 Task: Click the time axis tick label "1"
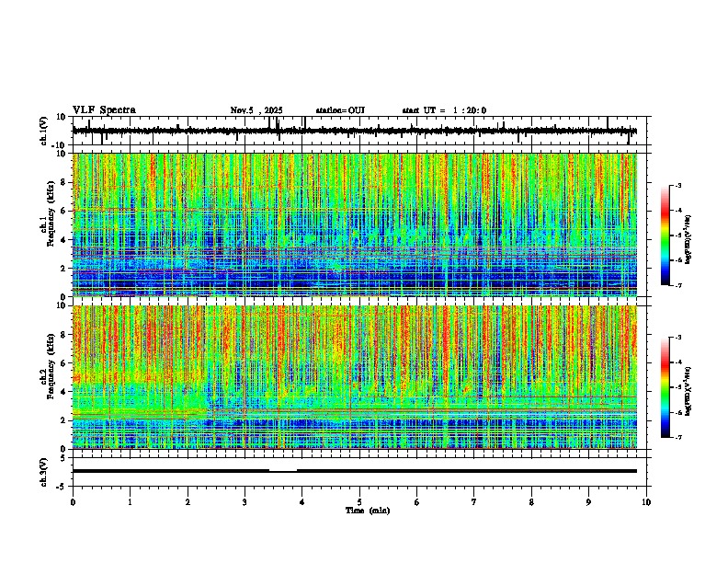click(x=130, y=502)
